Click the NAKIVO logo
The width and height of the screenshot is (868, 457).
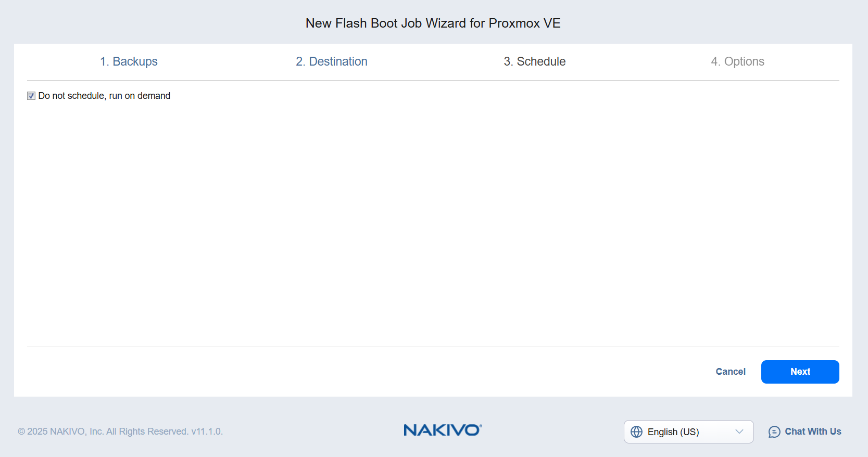[442, 430]
